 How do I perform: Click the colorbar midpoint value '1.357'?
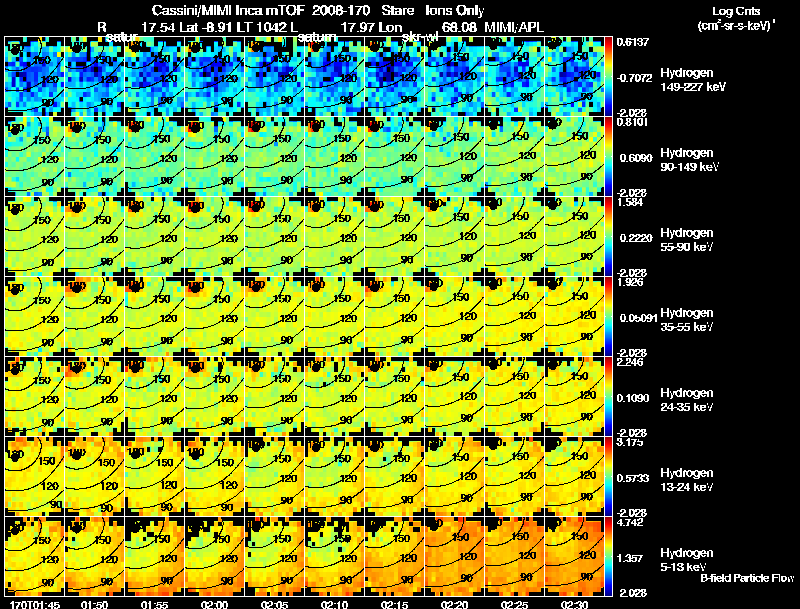630,559
